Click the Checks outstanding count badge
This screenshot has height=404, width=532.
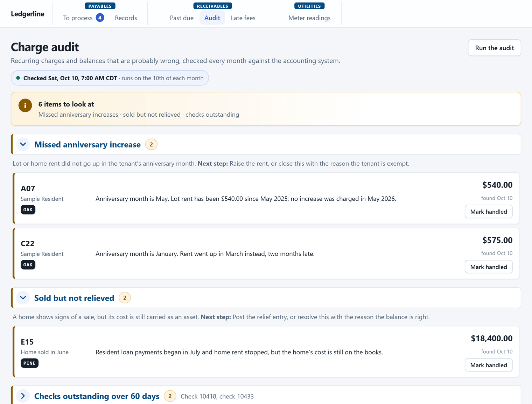point(170,396)
